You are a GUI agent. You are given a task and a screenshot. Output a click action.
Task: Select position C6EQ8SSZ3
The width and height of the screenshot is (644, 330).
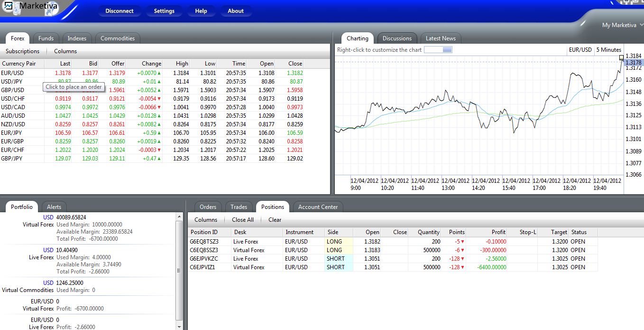pos(393,250)
